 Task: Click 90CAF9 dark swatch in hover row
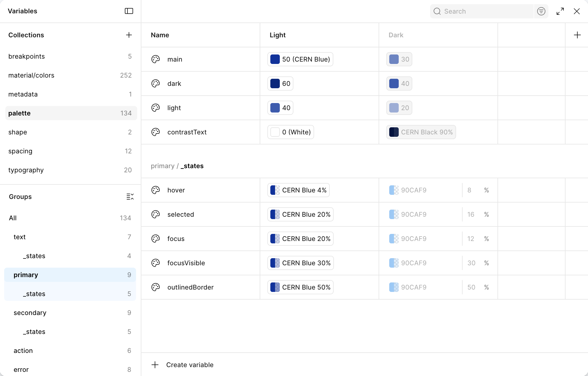[394, 190]
